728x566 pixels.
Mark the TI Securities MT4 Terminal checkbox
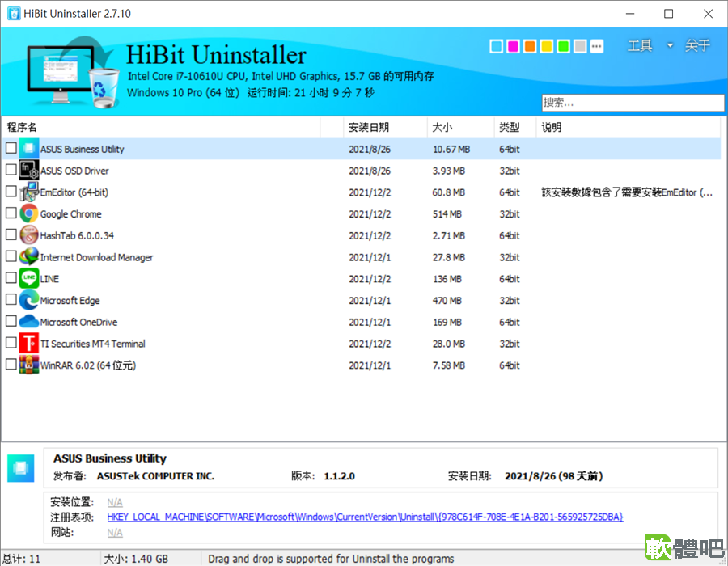[11, 343]
